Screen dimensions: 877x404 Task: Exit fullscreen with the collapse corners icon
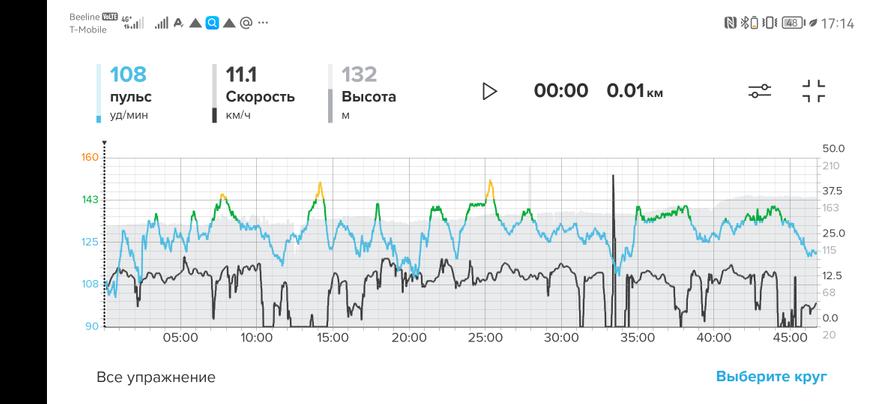pos(814,91)
